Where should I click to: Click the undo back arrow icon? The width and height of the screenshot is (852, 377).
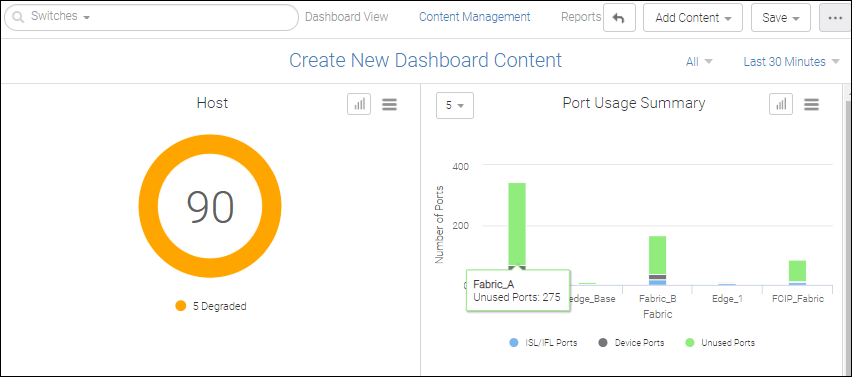pyautogui.click(x=619, y=18)
